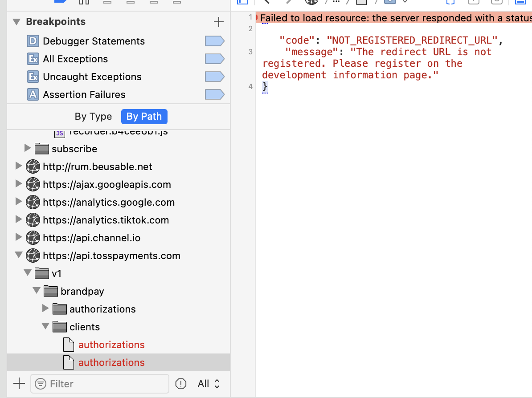Toggle the Assertion Failures breakpoint marker

pos(214,94)
